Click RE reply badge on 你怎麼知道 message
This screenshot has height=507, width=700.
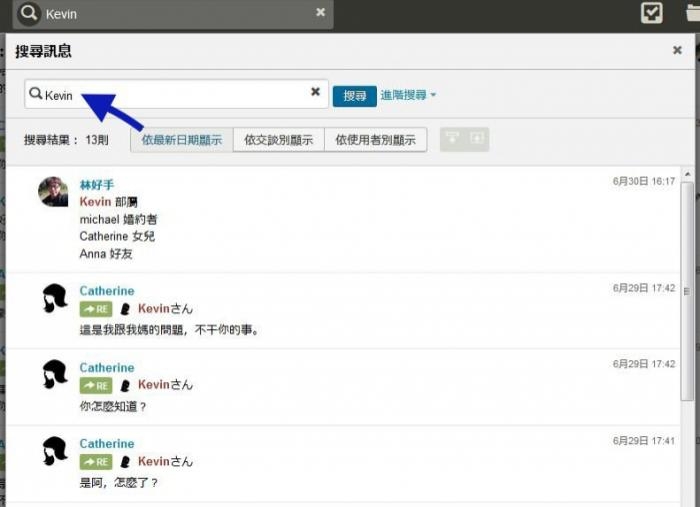96,386
